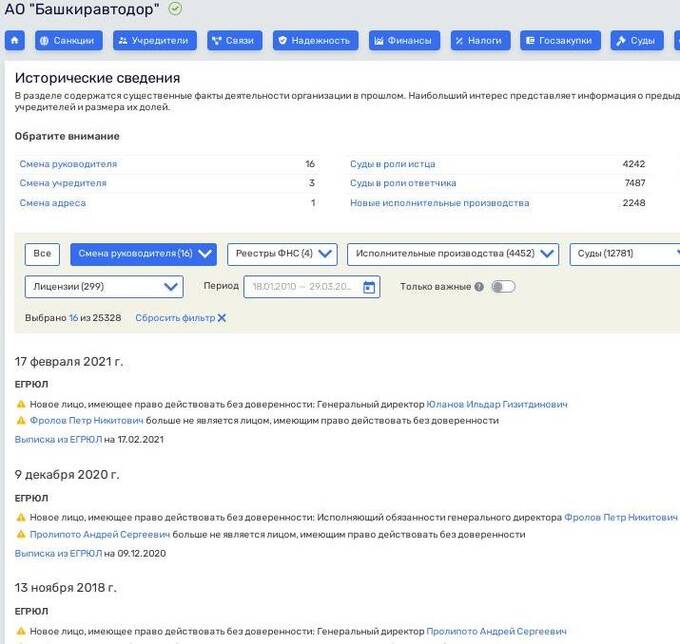Open Суды (12781) dropdown

pyautogui.click(x=624, y=254)
